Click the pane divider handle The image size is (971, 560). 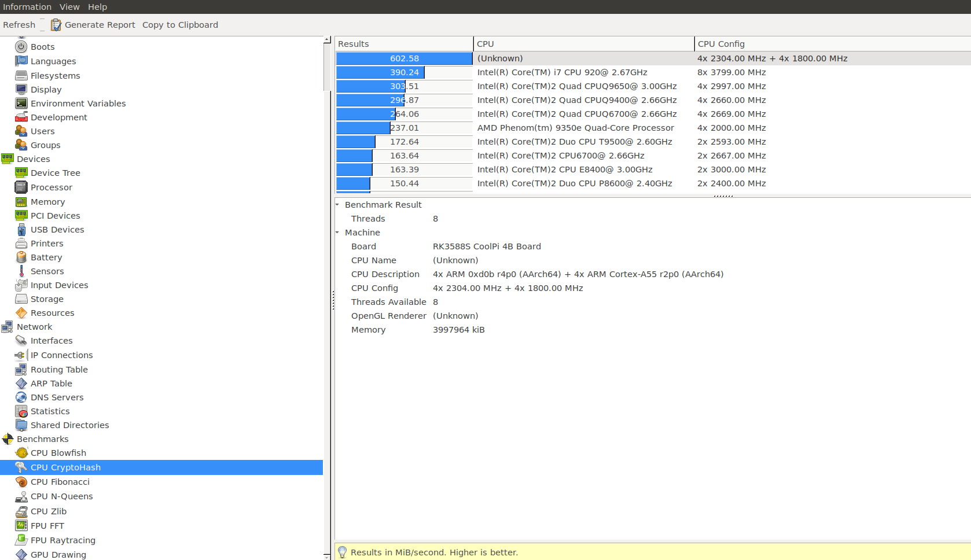coord(333,300)
